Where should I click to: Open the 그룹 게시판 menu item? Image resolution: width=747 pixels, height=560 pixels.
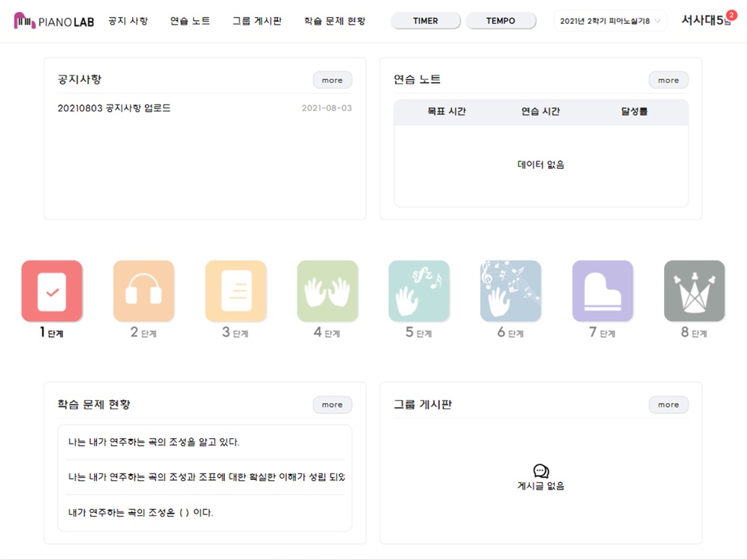tap(257, 21)
